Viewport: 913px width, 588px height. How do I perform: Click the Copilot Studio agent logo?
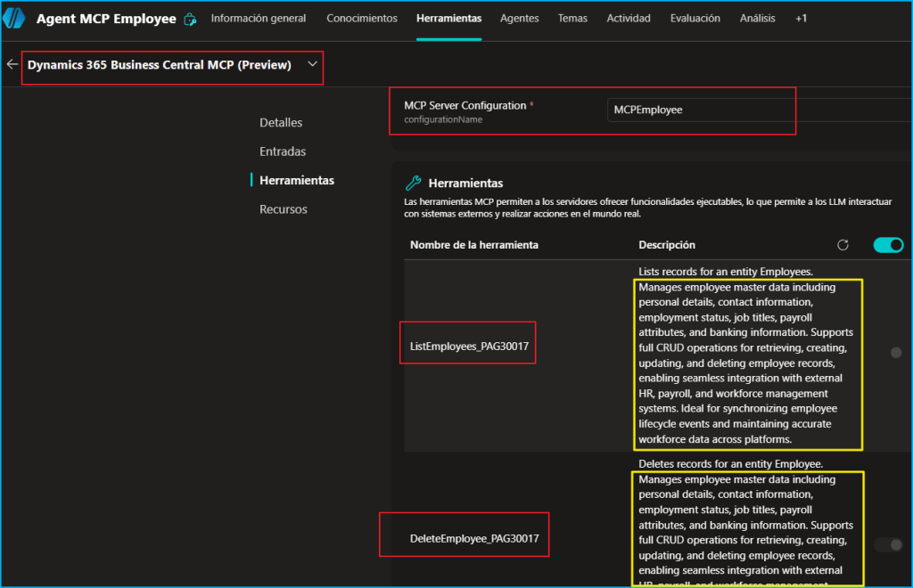(x=14, y=19)
